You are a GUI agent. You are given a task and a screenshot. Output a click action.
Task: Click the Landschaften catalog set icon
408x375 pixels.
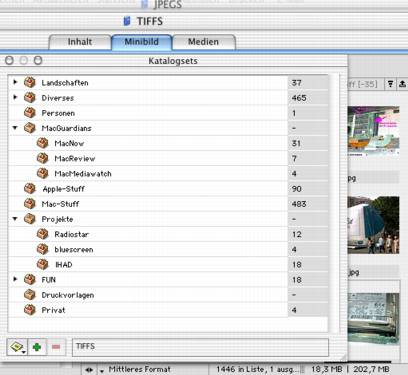coord(30,82)
